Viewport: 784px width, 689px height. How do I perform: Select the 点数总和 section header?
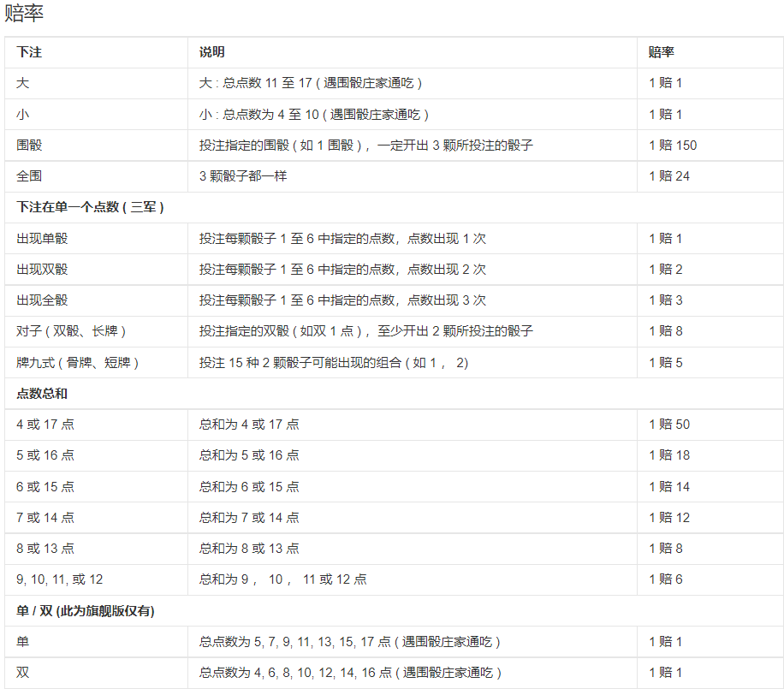[42, 394]
